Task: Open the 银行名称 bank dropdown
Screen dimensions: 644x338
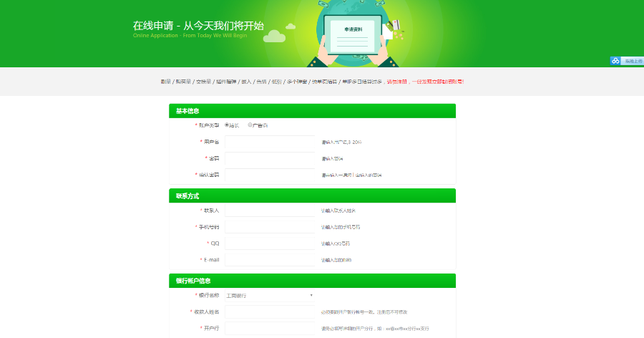Action: (x=270, y=295)
